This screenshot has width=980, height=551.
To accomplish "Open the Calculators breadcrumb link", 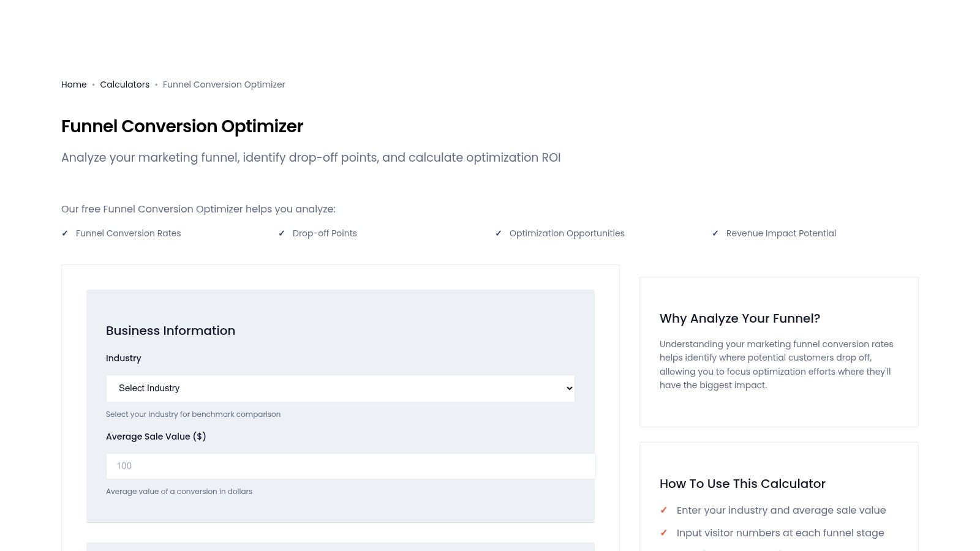I will tap(125, 84).
